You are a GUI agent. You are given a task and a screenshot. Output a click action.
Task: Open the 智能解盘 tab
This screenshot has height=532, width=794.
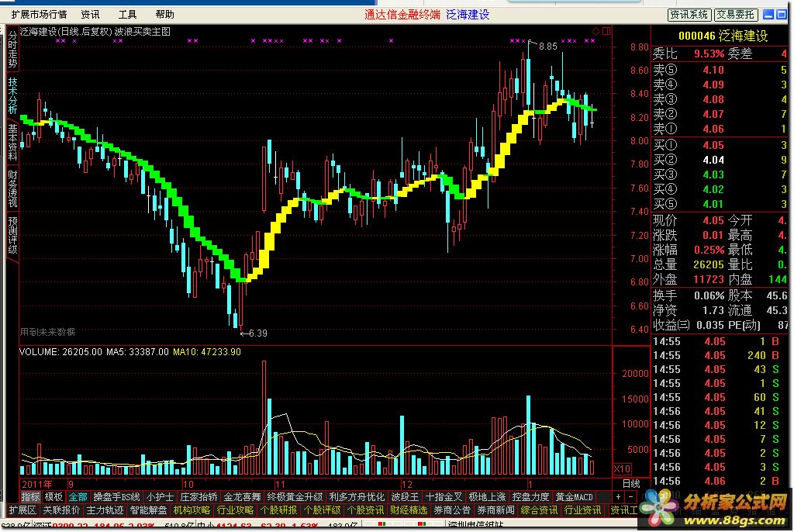coord(148,510)
